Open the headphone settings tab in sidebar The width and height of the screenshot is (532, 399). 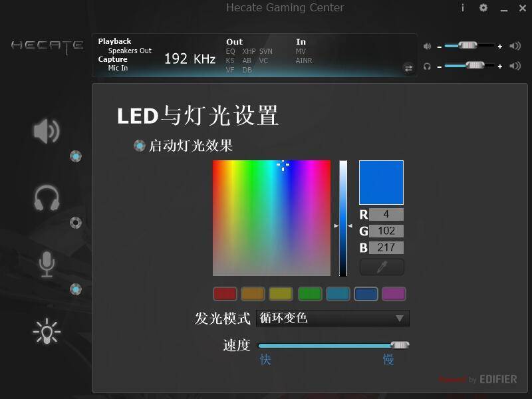pyautogui.click(x=47, y=198)
